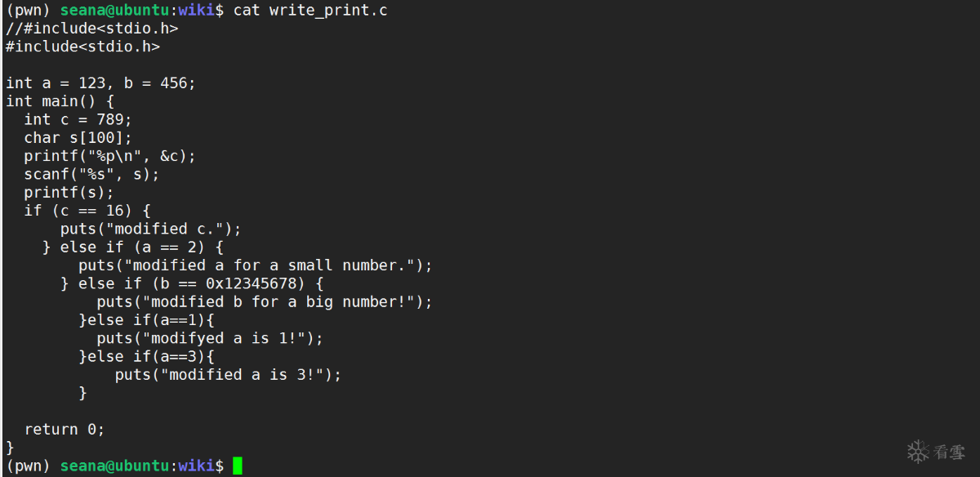Click the 'int main() {' line
The image size is (980, 477).
[x=60, y=101]
